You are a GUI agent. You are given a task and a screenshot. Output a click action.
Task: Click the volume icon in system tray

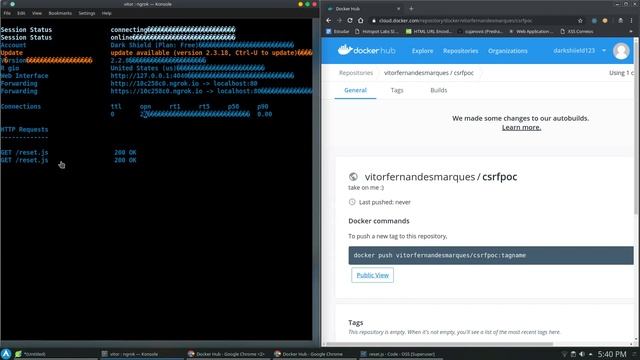tap(582, 354)
